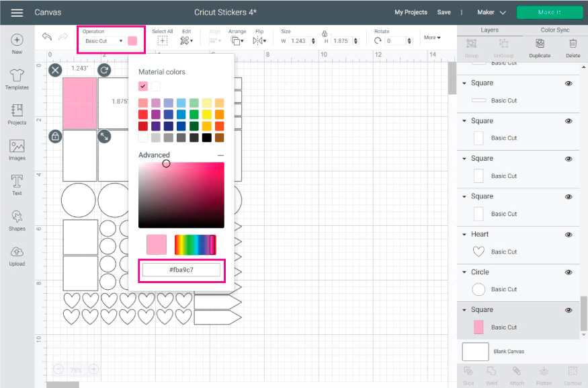The width and height of the screenshot is (588, 388).
Task: Click the height size input field
Action: coord(341,41)
